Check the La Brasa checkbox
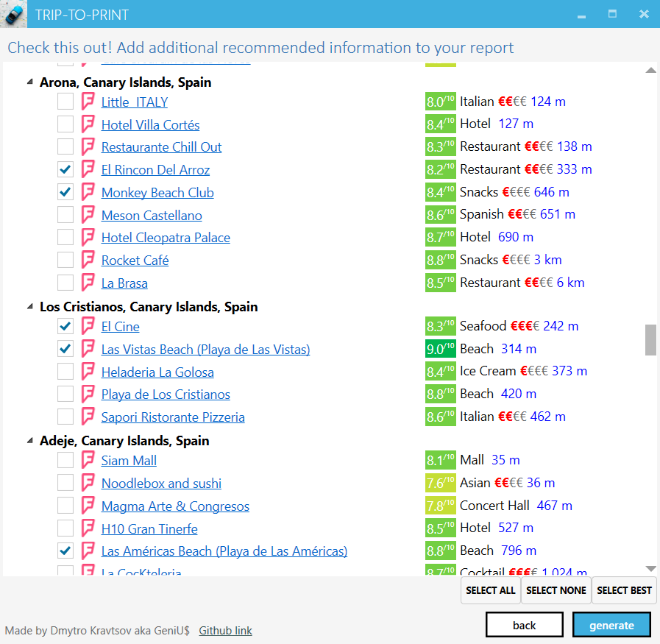 click(65, 283)
